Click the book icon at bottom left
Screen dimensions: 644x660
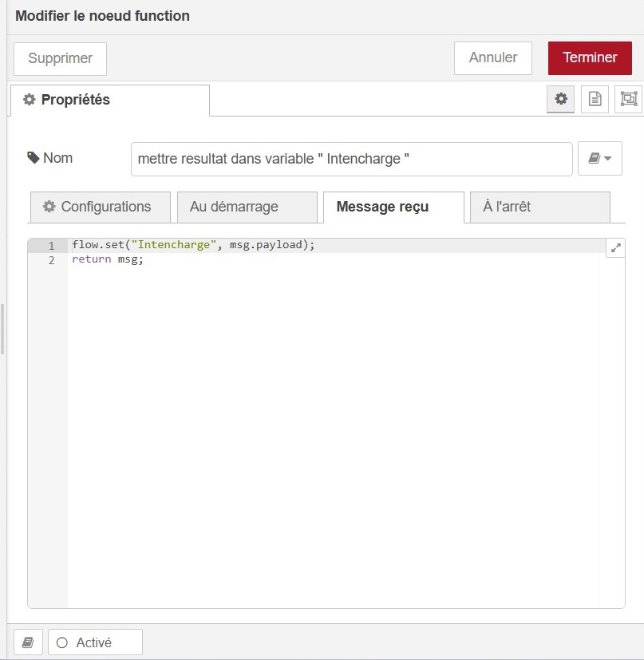point(28,642)
